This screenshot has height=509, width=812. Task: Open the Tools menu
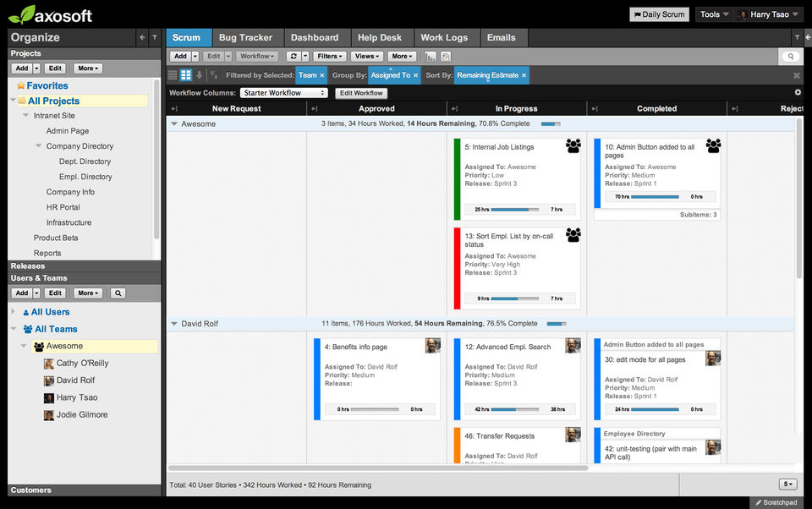point(714,14)
